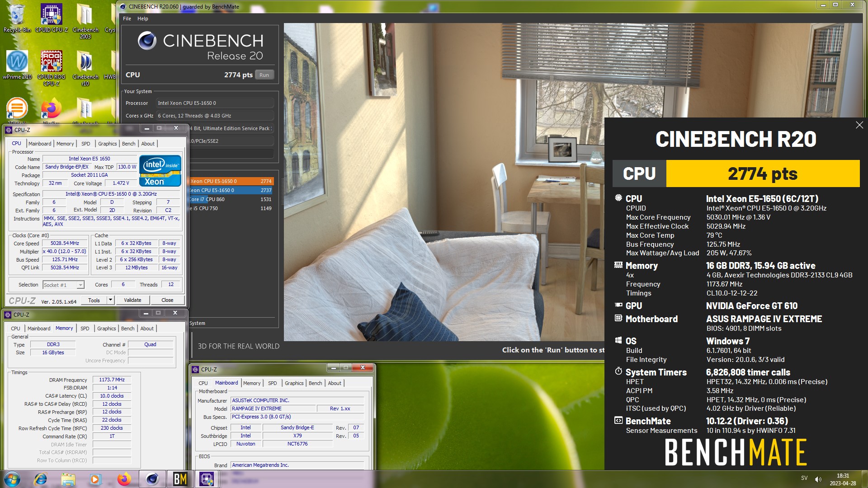Click the Core Speed value in CPU-Z
Image resolution: width=868 pixels, height=488 pixels.
pyautogui.click(x=65, y=243)
